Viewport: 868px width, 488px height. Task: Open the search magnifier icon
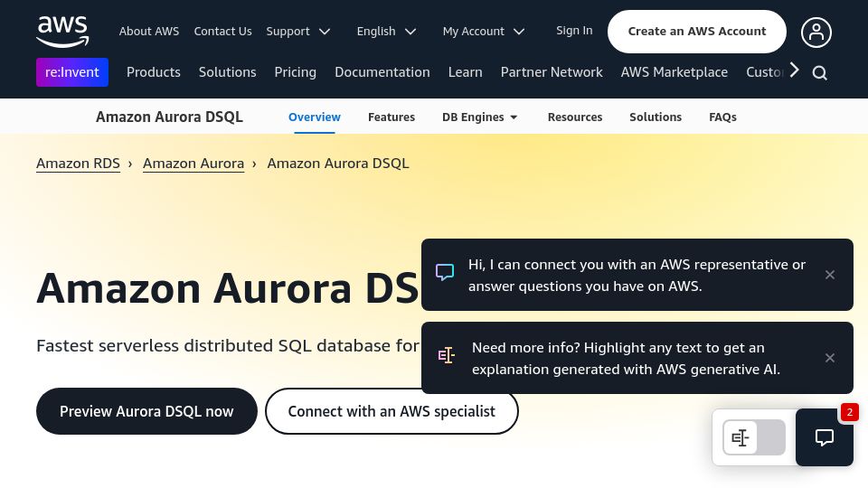[820, 73]
